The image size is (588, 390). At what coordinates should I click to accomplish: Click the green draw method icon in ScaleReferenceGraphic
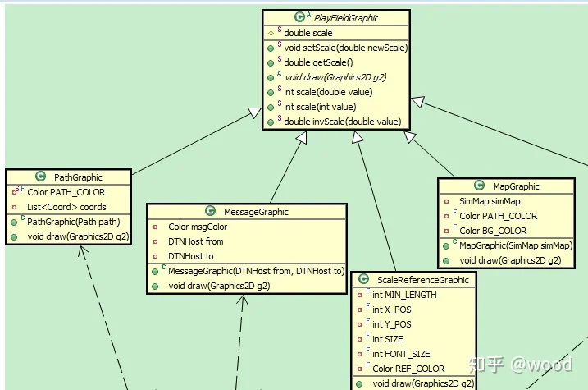(359, 384)
